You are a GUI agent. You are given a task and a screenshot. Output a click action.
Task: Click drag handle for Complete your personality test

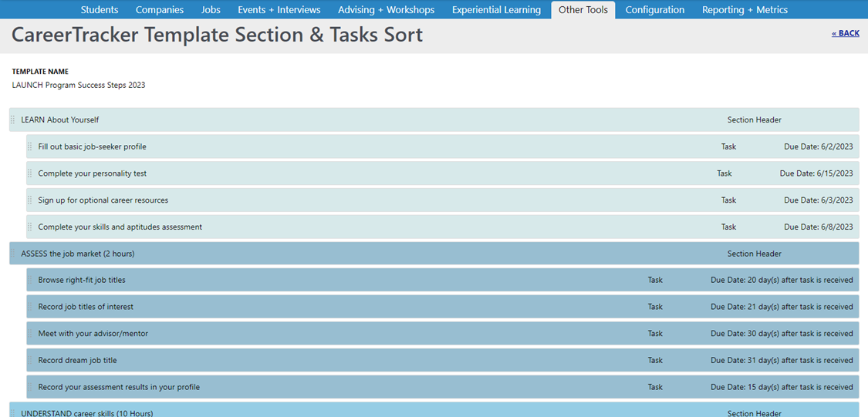coord(30,173)
